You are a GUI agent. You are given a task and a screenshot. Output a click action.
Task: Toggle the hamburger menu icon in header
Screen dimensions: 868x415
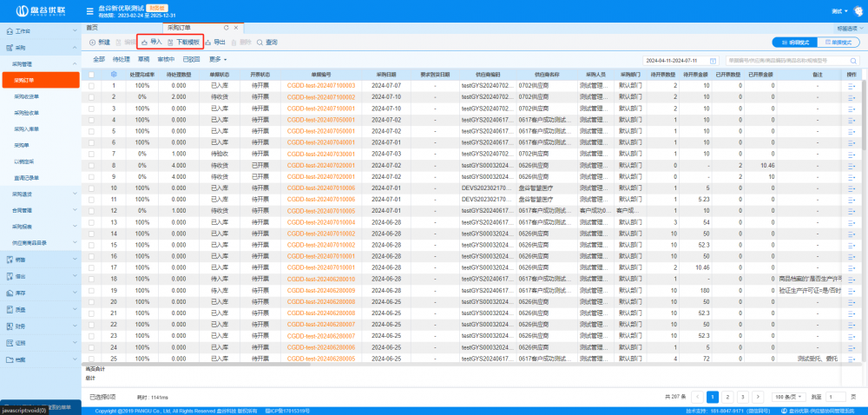[x=89, y=11]
